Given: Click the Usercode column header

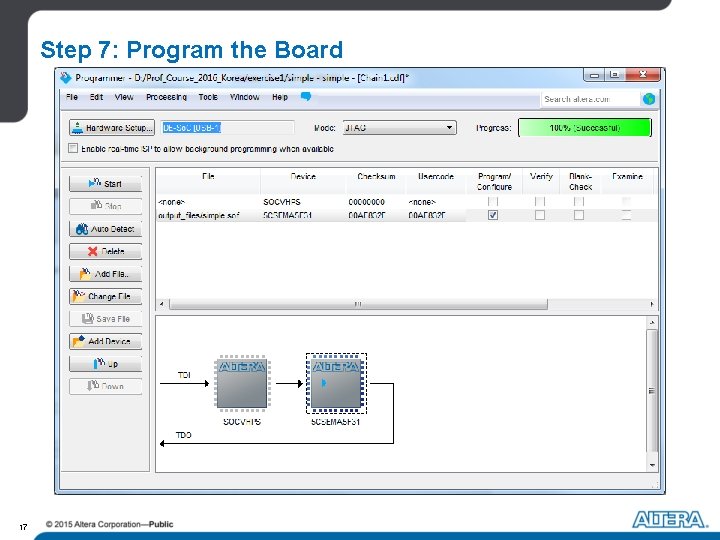Looking at the screenshot, I should pyautogui.click(x=436, y=181).
